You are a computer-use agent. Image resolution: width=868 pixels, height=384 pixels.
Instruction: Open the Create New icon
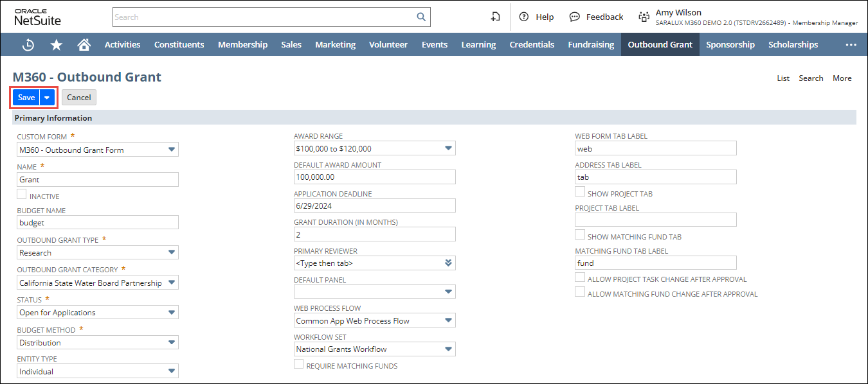pos(495,17)
